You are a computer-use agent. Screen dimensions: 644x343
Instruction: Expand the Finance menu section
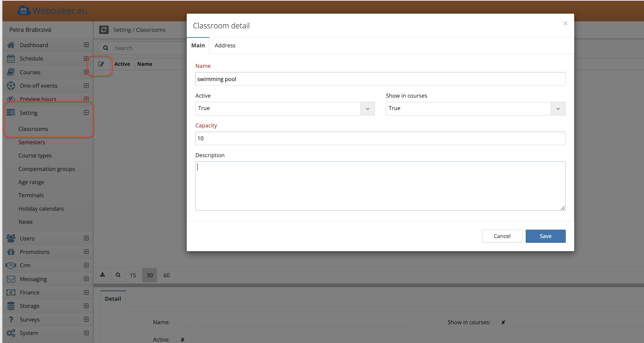point(86,292)
